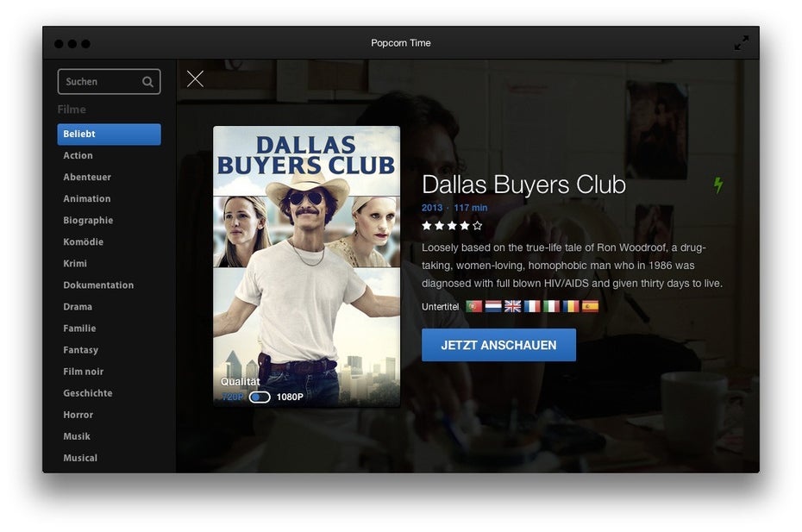
Task: Choose the 720P quality label
Action: pyautogui.click(x=233, y=397)
